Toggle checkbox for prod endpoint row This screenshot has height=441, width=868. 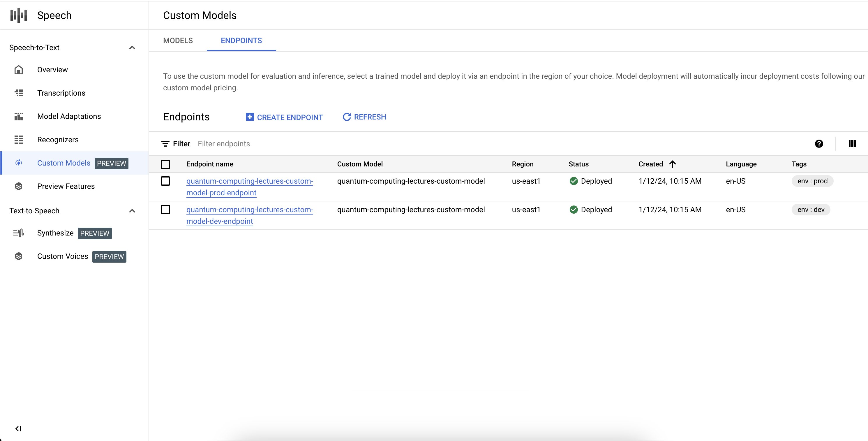(x=166, y=180)
